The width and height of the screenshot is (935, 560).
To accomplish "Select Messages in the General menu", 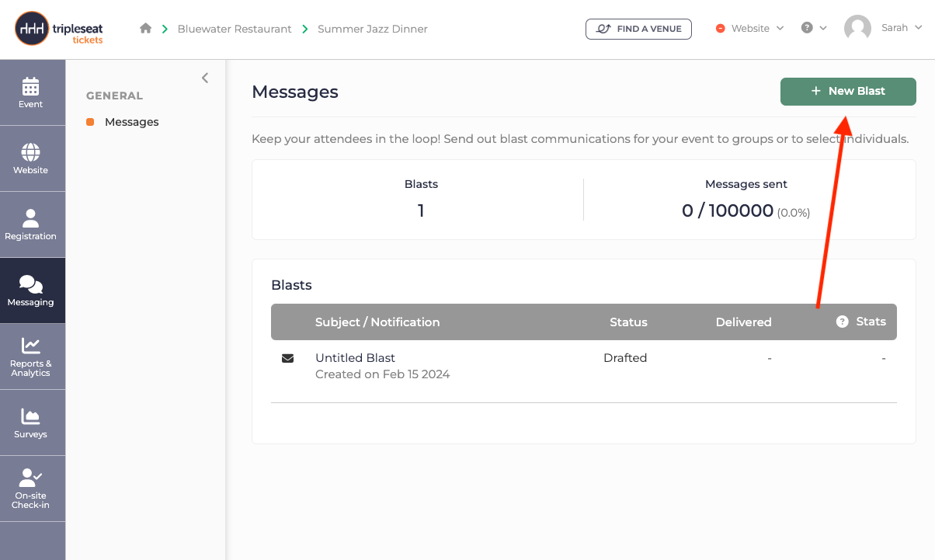I will click(131, 122).
